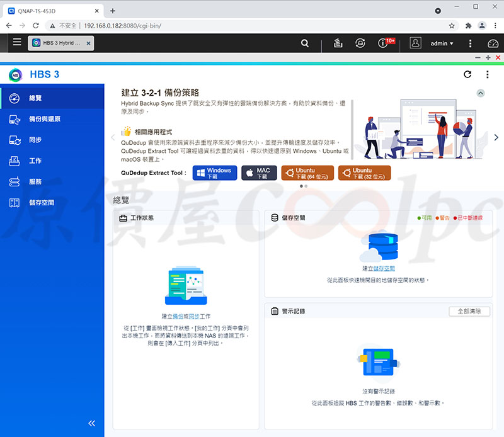Click the 建立 3-2-1 備份策略 heading

[x=160, y=93]
